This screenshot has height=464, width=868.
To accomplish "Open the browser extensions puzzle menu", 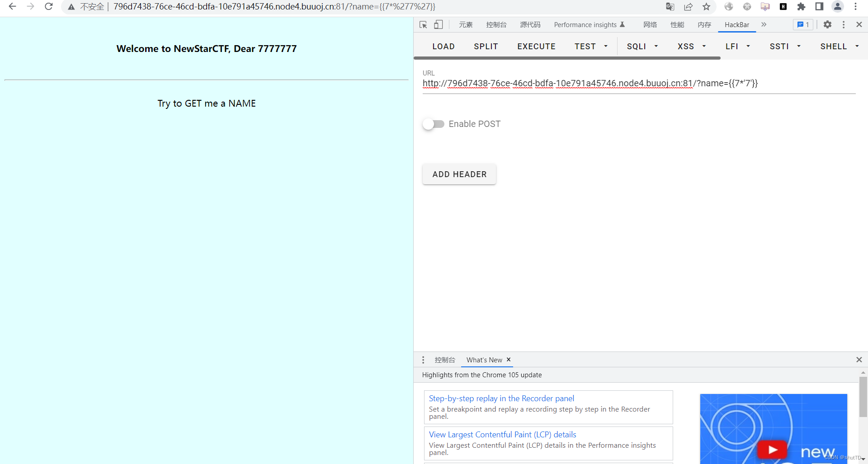I will pos(802,6).
